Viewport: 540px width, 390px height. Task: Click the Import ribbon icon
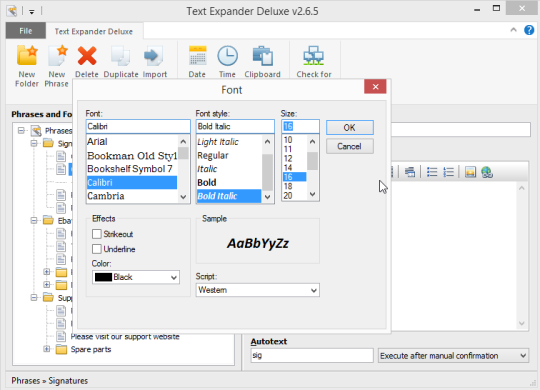153,55
